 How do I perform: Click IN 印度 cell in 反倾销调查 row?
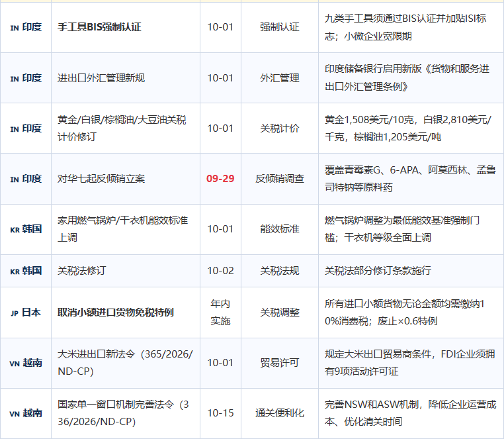(x=26, y=179)
